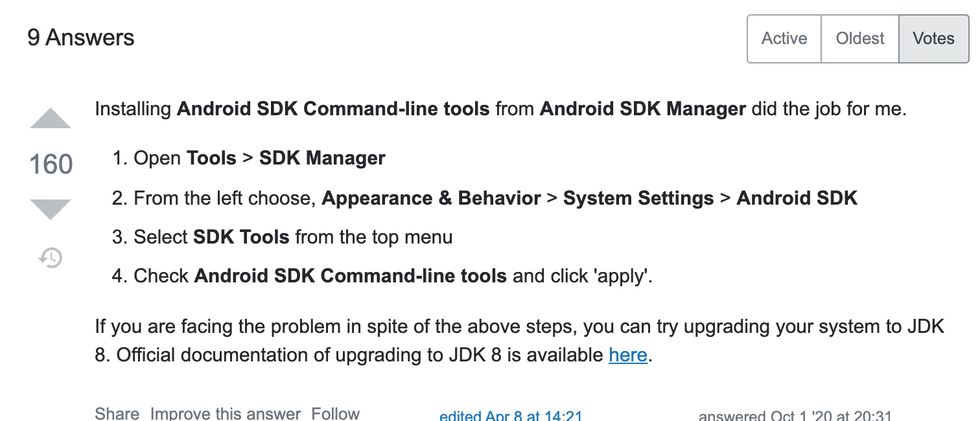This screenshot has width=980, height=421.
Task: Open the answer's activity history clock icon
Action: tap(51, 258)
